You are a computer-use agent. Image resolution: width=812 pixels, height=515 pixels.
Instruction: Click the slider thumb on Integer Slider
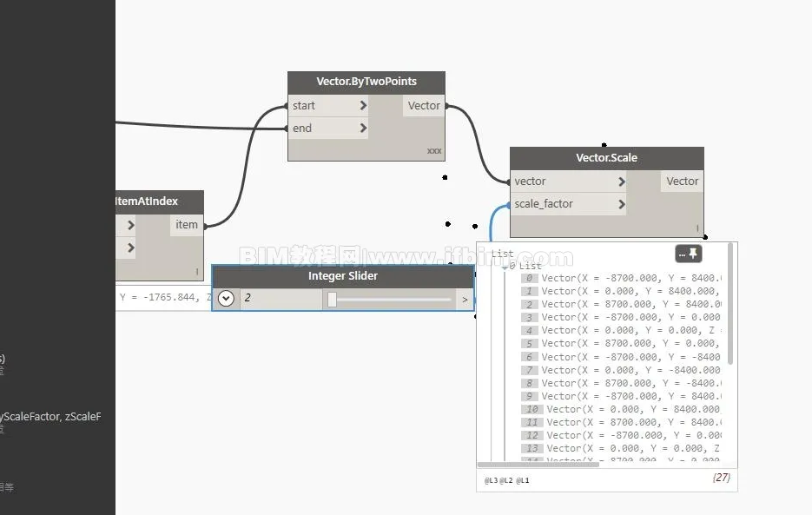pos(332,299)
